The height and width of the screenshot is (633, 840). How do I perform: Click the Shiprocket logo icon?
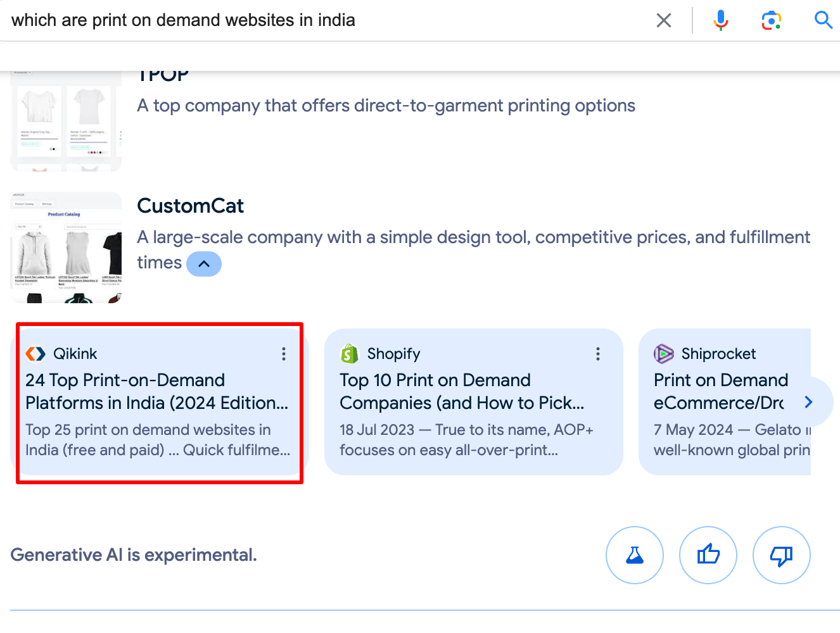coord(664,354)
